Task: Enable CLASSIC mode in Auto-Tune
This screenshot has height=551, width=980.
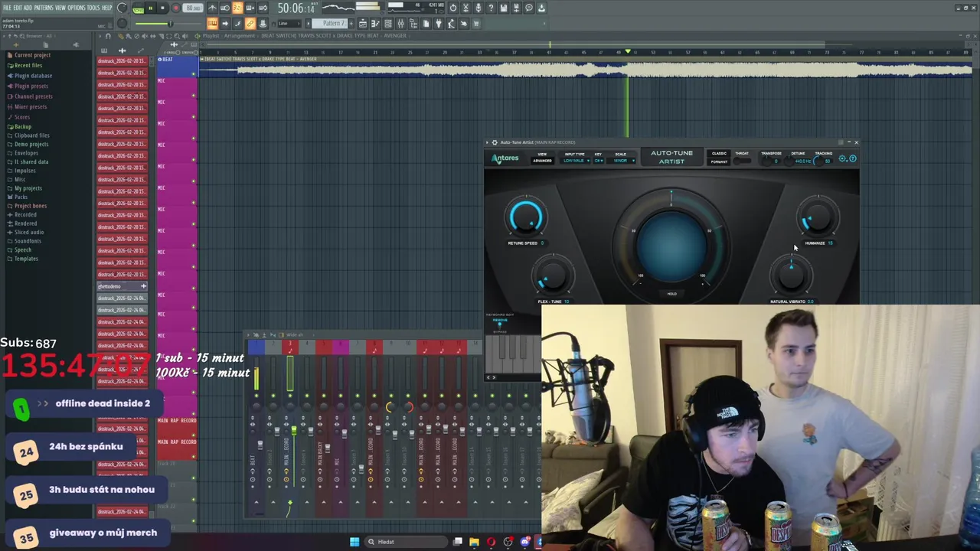Action: pyautogui.click(x=720, y=153)
